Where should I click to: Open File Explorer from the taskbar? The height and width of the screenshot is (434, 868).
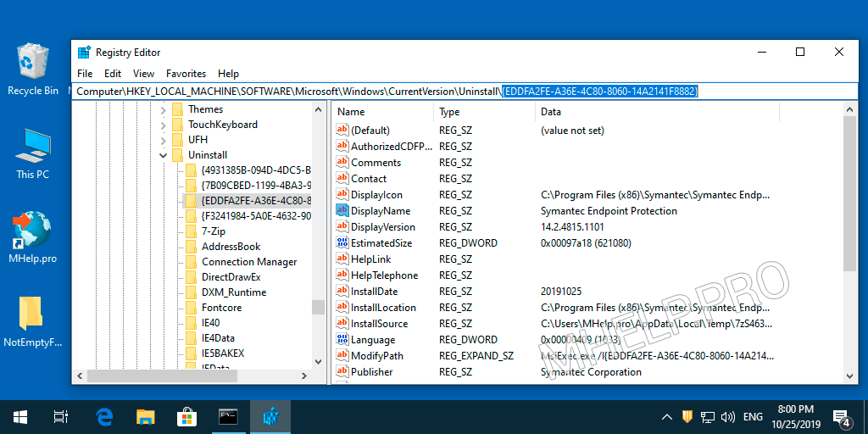coord(145,417)
